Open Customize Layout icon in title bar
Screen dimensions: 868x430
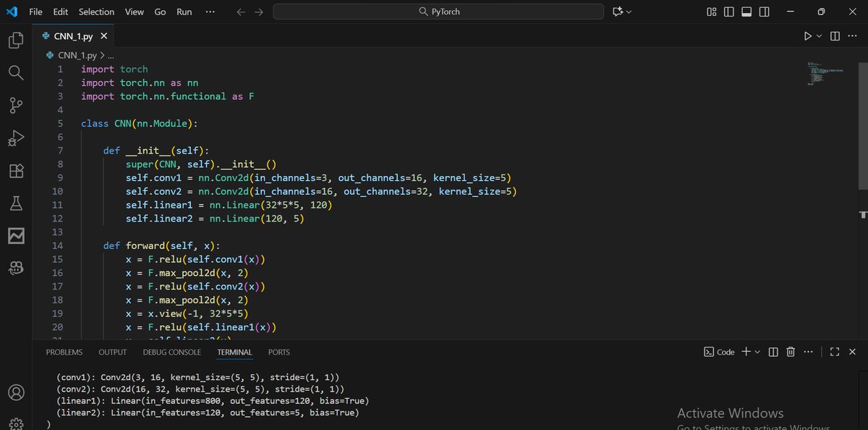click(712, 12)
